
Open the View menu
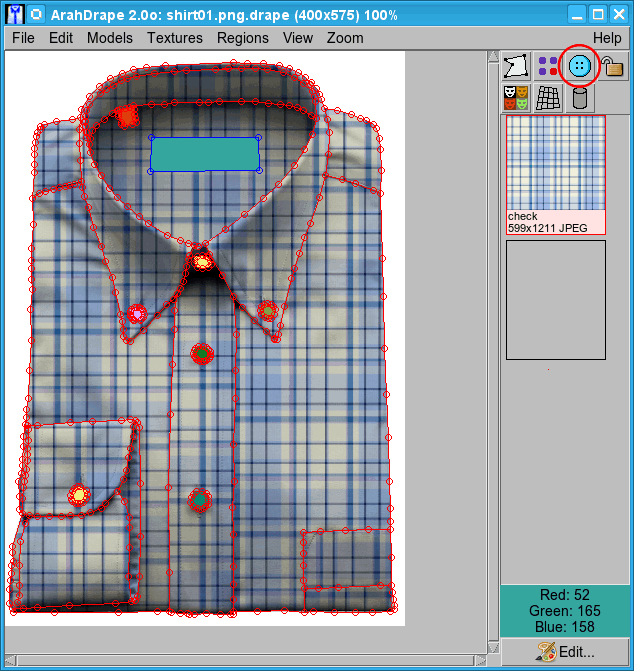298,38
